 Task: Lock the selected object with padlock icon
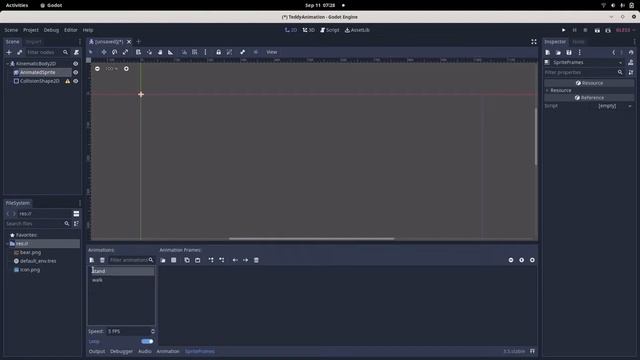tap(218, 52)
